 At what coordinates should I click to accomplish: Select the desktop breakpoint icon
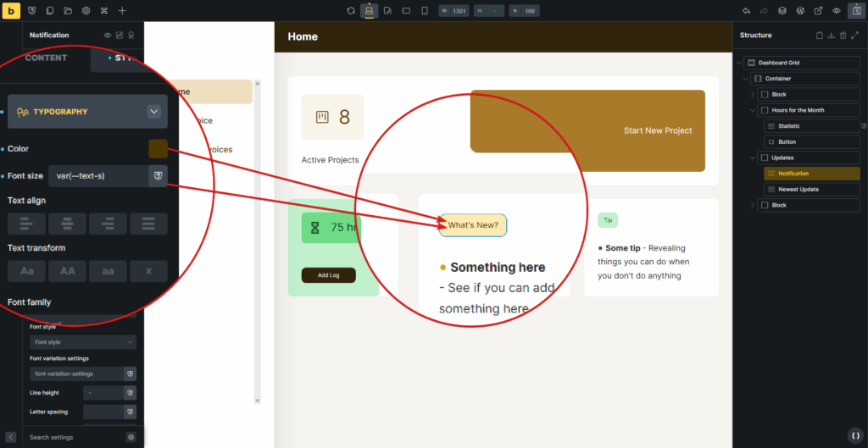pos(370,10)
